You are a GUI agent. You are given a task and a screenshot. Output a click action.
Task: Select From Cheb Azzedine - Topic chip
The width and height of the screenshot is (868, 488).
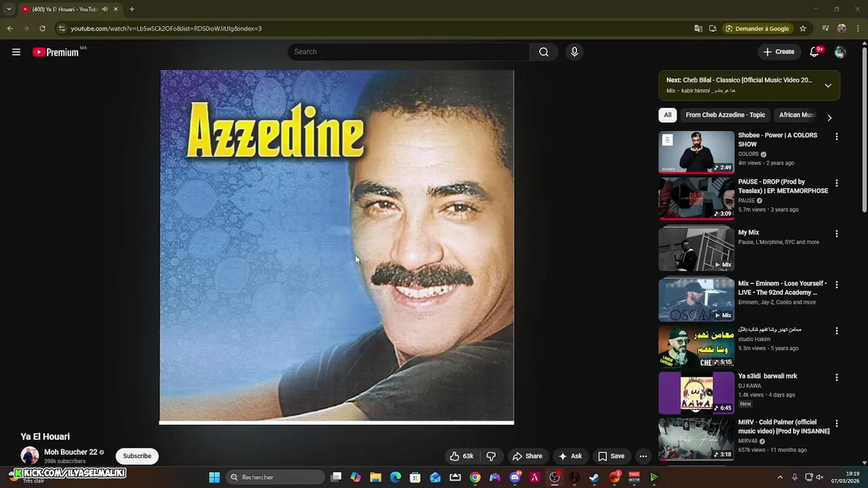(x=725, y=115)
